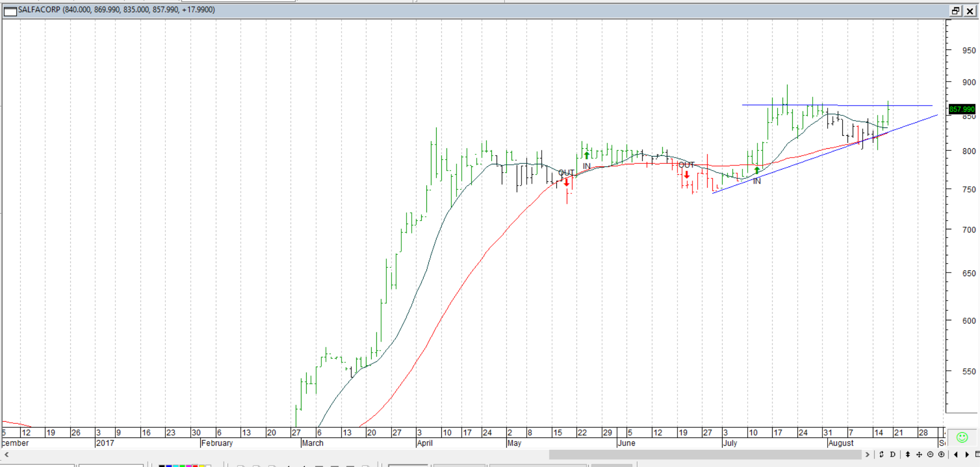Click the solid left triangle previous icon
Image resolution: width=980 pixels, height=467 pixels.
point(956,455)
